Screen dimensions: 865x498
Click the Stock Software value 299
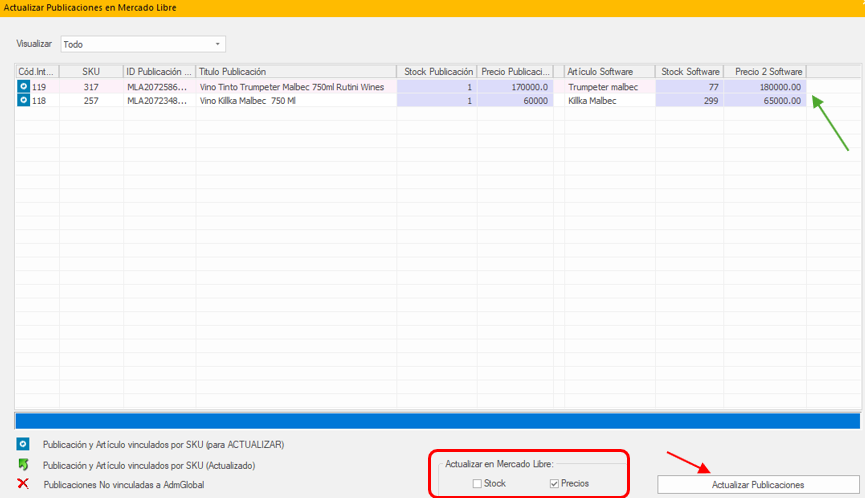[690, 101]
